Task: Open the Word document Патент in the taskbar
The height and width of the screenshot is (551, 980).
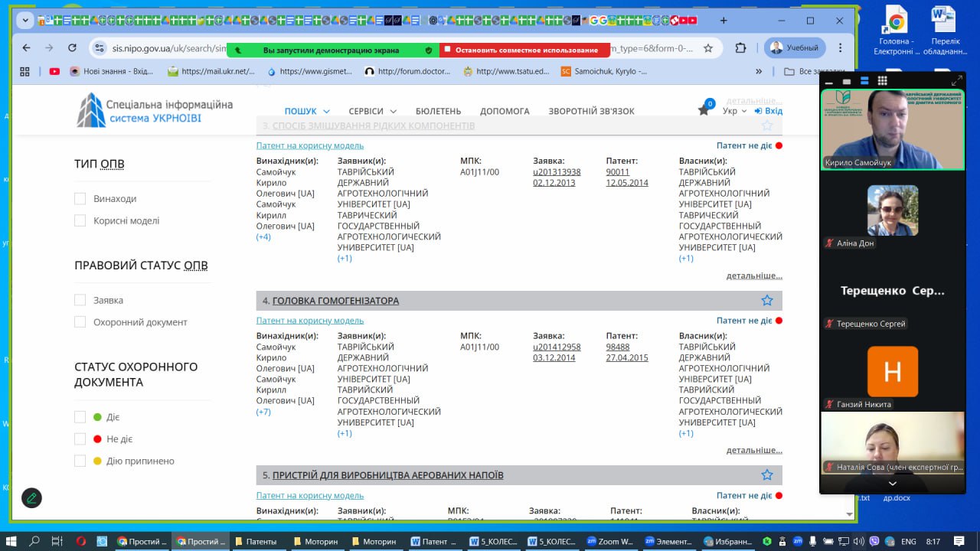Action: click(x=433, y=541)
